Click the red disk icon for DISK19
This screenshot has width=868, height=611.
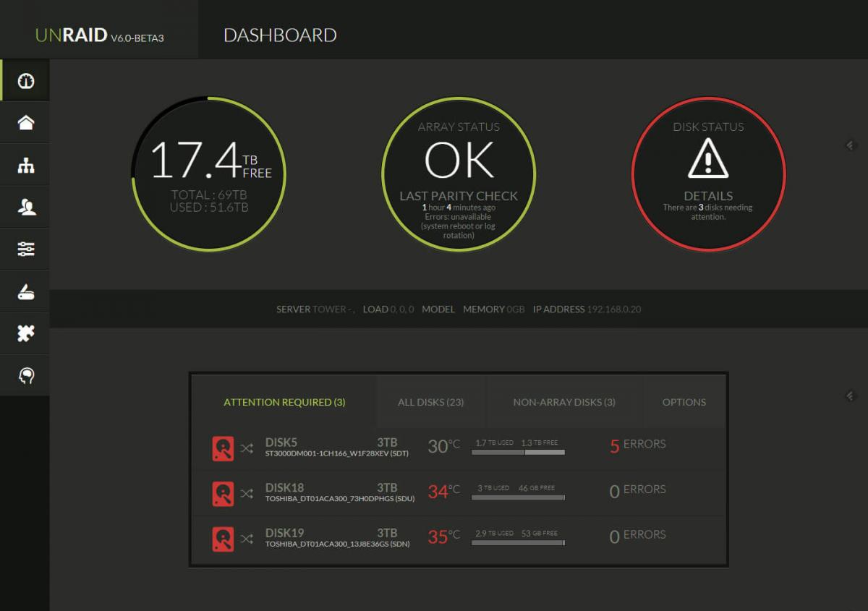[x=223, y=539]
